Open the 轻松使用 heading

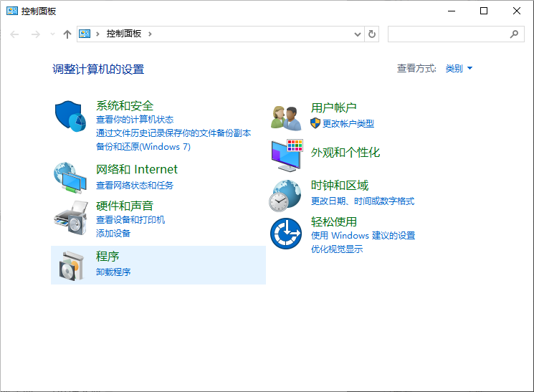tap(334, 221)
